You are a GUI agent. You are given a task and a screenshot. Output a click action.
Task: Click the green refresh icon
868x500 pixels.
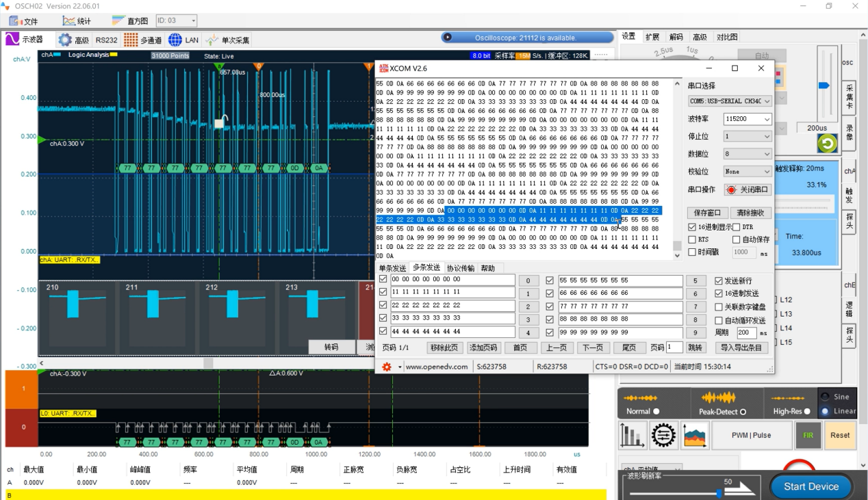point(827,143)
